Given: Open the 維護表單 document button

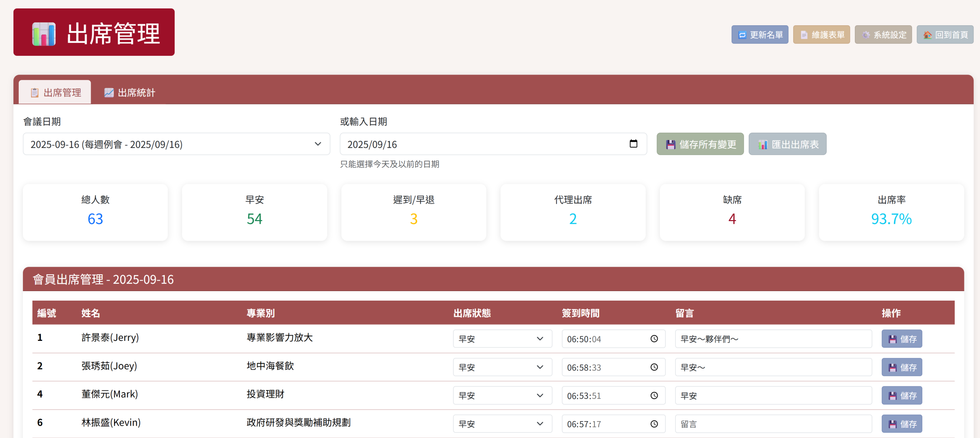Looking at the screenshot, I should (822, 35).
